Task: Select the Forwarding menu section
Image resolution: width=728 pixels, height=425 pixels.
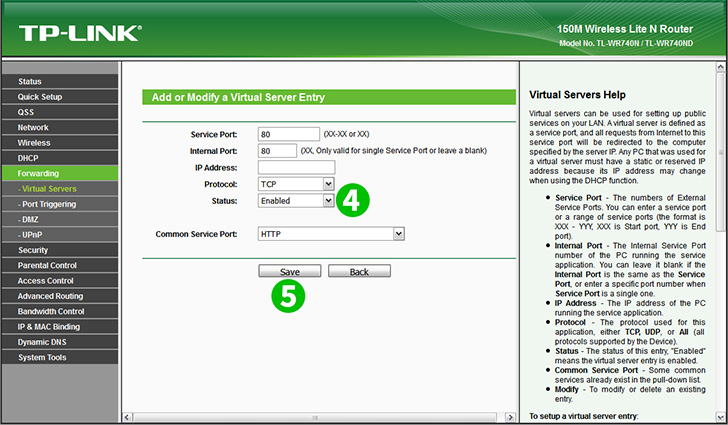Action: [x=60, y=173]
